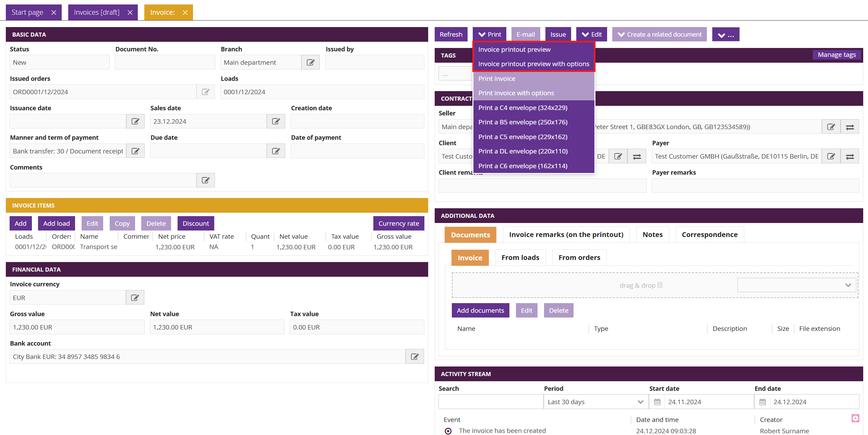Open the document type dropdown in drop zone
868x435 pixels.
coord(796,285)
